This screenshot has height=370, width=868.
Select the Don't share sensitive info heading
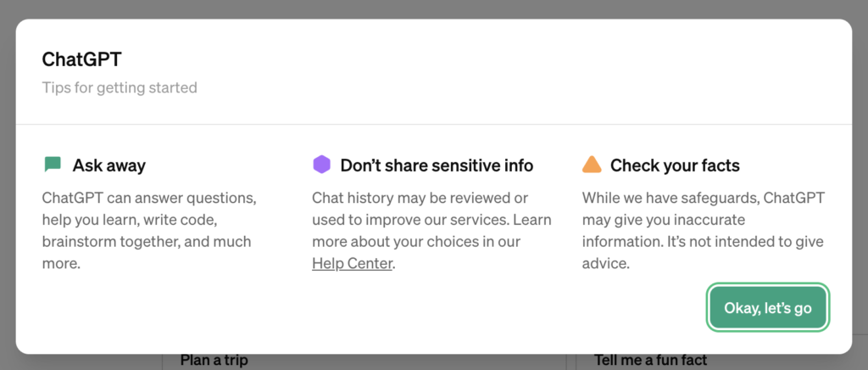[437, 165]
